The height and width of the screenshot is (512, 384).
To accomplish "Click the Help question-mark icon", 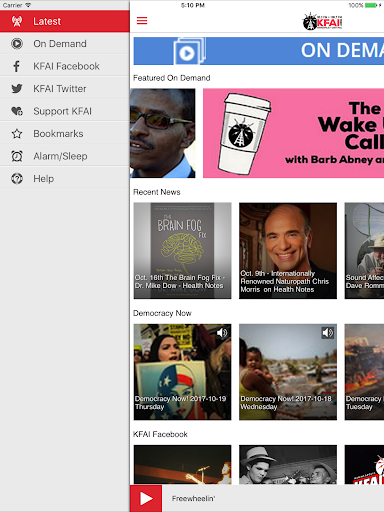I will click(17, 179).
